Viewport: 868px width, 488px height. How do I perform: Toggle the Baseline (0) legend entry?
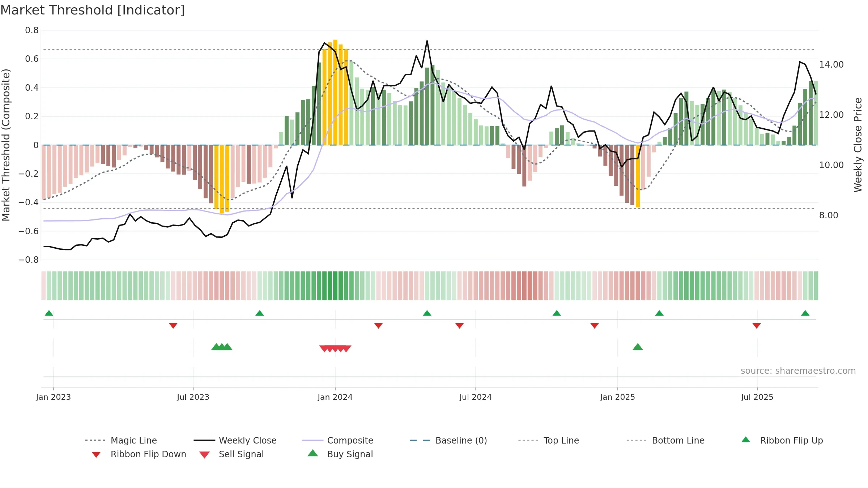click(448, 440)
